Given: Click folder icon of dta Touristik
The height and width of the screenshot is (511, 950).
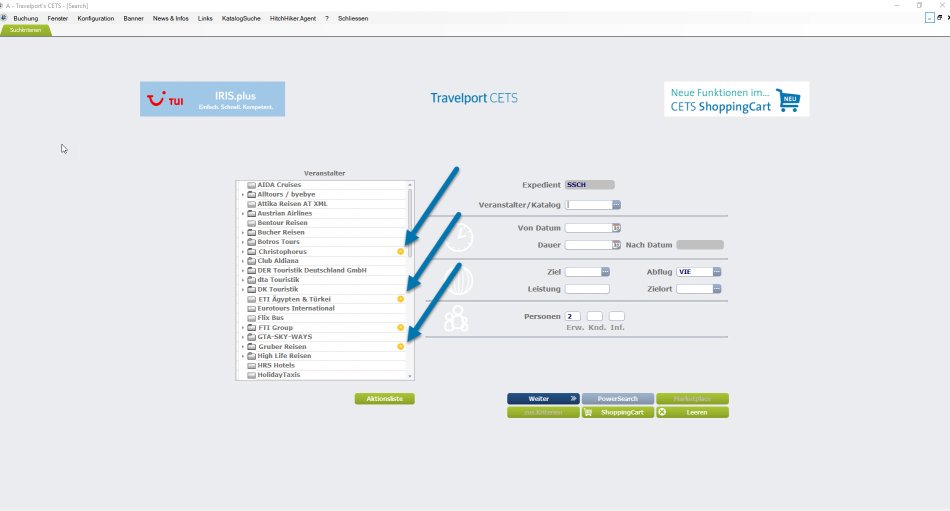Looking at the screenshot, I should pyautogui.click(x=251, y=280).
